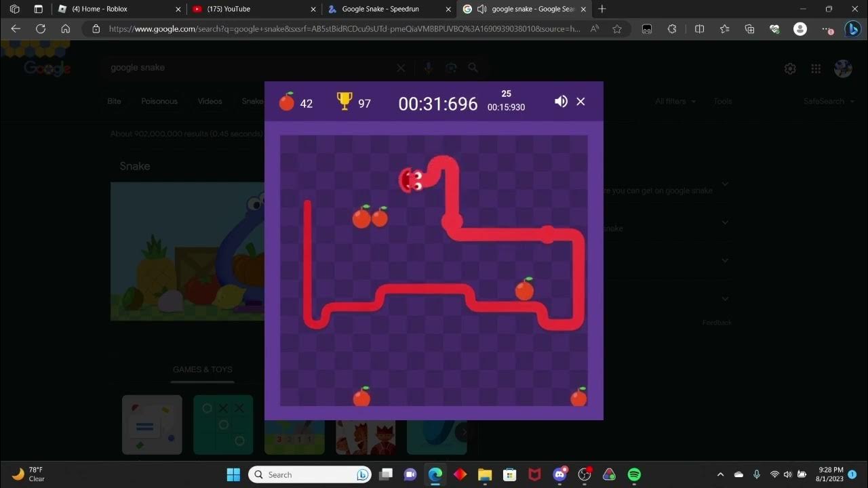The height and width of the screenshot is (488, 868).
Task: Open the browser extensions menu
Action: (x=672, y=29)
